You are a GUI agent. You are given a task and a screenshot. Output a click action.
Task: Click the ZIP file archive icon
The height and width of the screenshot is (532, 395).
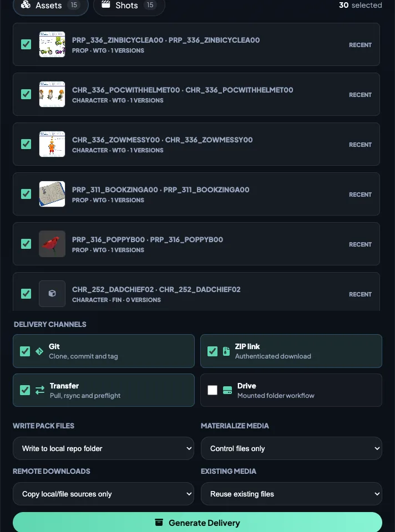click(x=226, y=351)
